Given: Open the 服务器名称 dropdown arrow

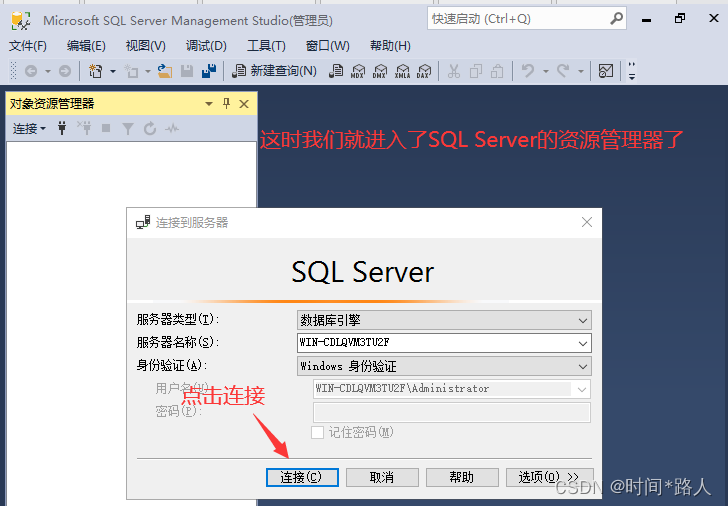Looking at the screenshot, I should click(x=583, y=344).
